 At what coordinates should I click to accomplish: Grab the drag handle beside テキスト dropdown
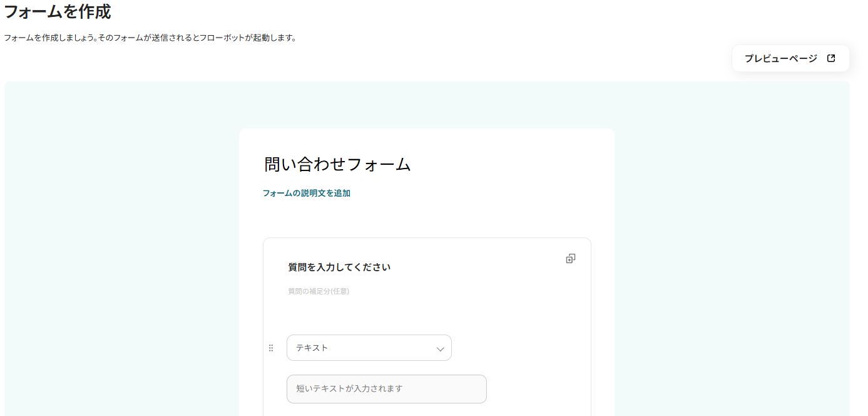[x=271, y=348]
